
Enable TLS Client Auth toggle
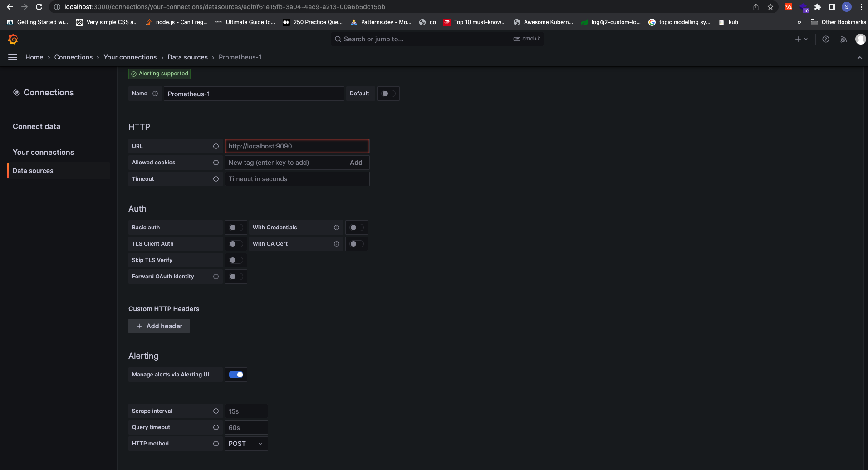point(236,244)
